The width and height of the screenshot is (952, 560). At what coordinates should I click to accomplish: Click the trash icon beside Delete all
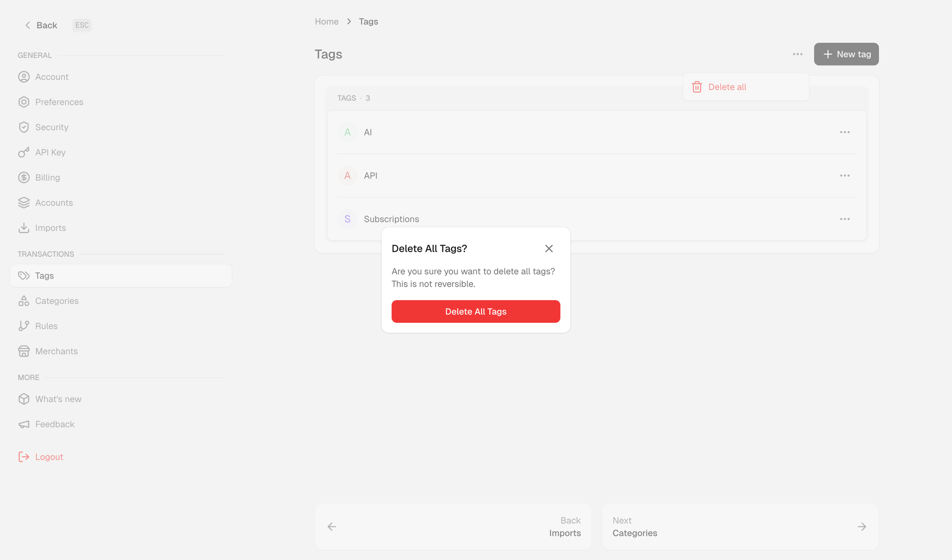tap(697, 87)
